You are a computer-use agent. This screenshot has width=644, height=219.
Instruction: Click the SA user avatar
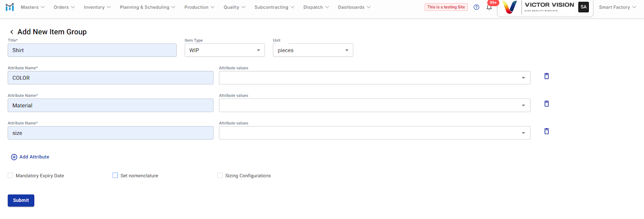(583, 7)
